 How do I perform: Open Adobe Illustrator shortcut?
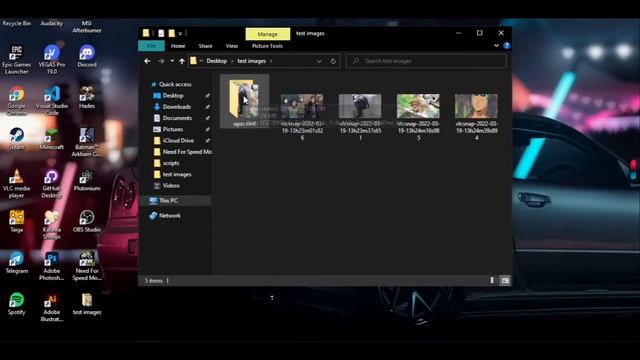tap(52, 307)
